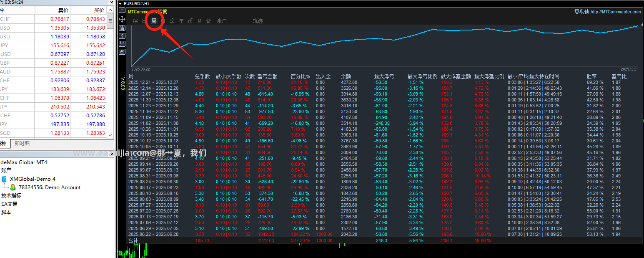Viewport: 644px width, 258px height.
Task: Open the EURUSD#,H1 chart dropdown arrow
Action: click(120, 3)
